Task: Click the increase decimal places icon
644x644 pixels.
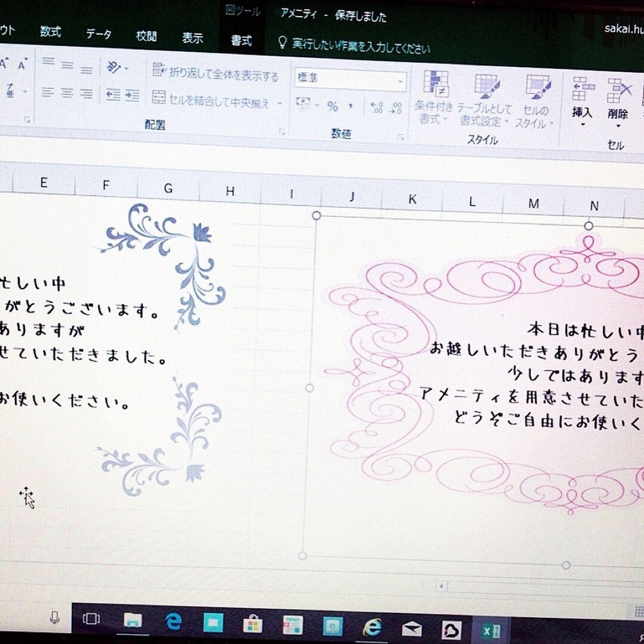Action: pos(376,108)
